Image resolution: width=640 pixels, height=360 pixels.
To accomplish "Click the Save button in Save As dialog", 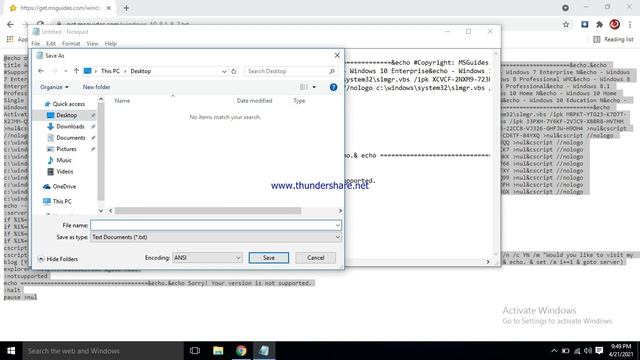I will (x=269, y=258).
